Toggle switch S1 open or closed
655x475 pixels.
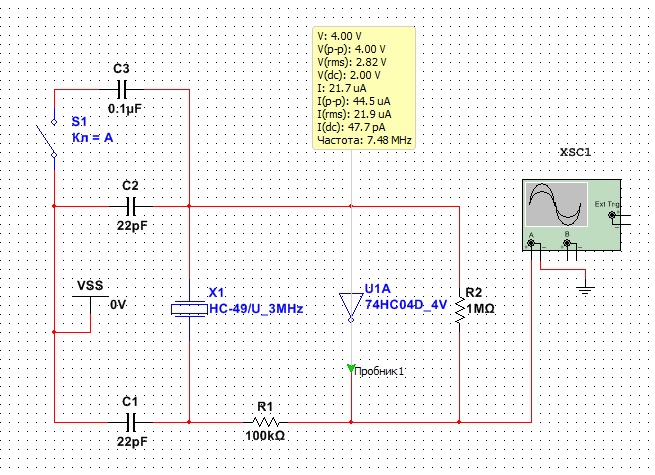(47, 139)
